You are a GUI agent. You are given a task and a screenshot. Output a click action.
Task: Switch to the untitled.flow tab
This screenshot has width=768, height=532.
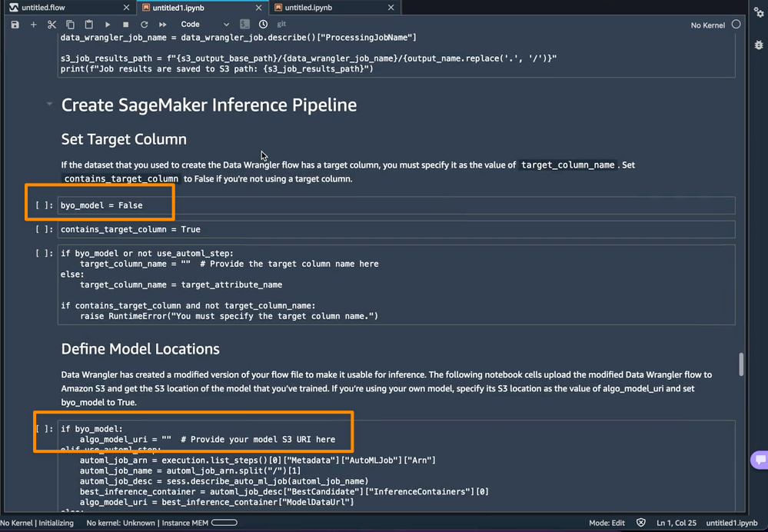[68, 8]
